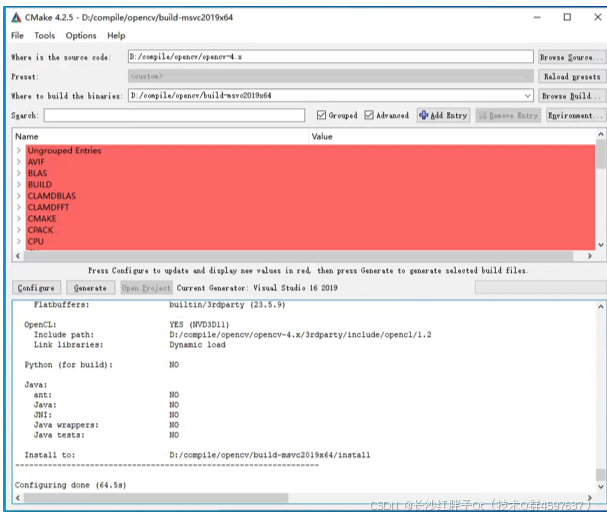Click the cache list vertical scrollbar thumb
This screenshot has width=607, height=517.
[x=600, y=154]
